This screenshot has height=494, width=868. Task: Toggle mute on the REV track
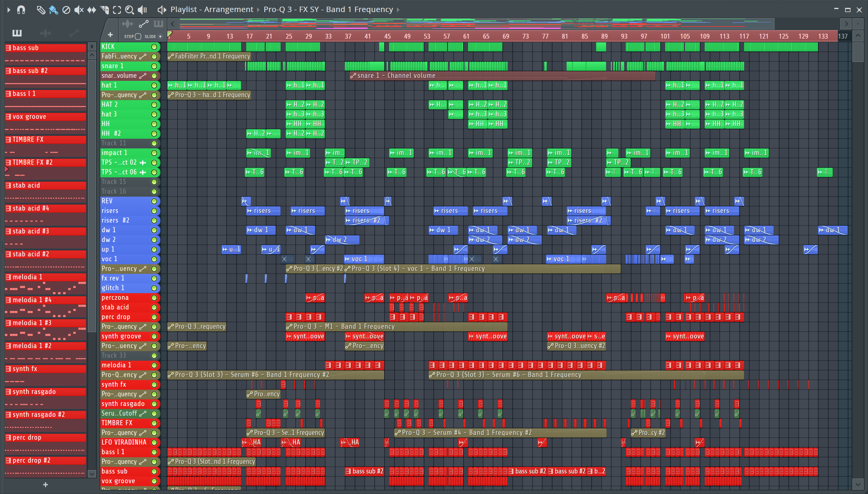click(154, 201)
